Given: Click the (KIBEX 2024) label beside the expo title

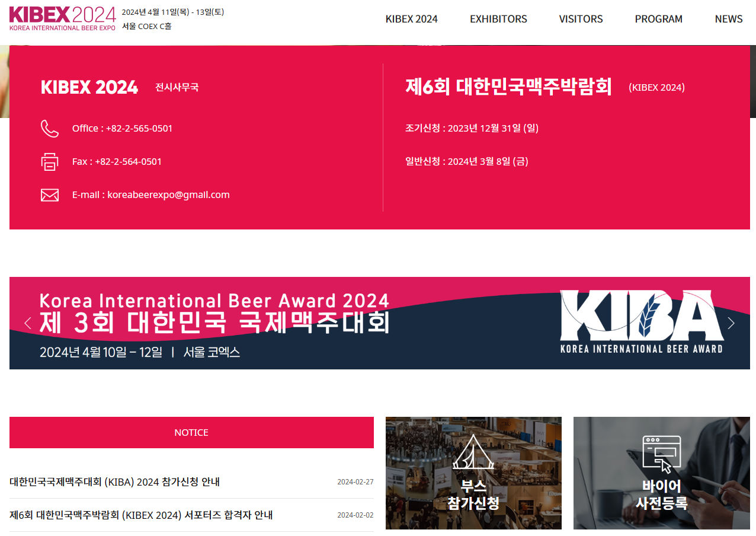Looking at the screenshot, I should pyautogui.click(x=656, y=88).
